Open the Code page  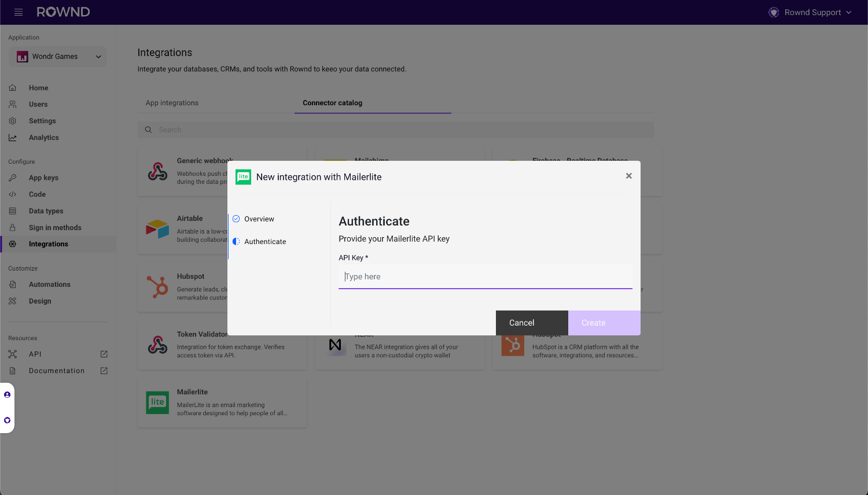[x=37, y=194]
